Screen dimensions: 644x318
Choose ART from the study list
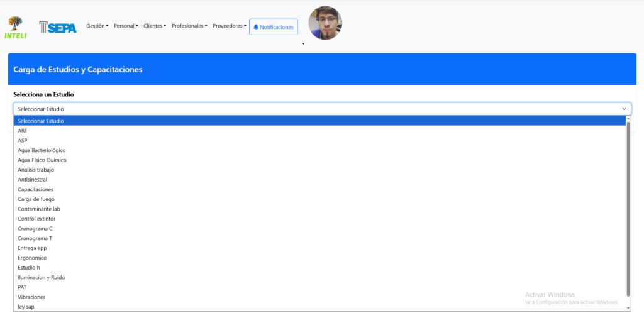pos(23,131)
